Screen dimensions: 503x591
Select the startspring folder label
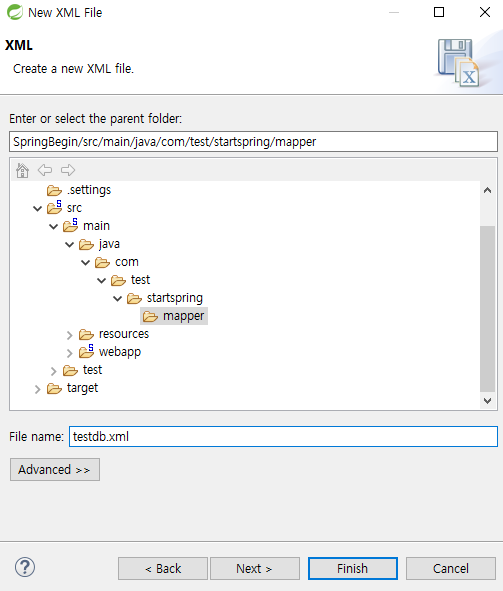(175, 298)
